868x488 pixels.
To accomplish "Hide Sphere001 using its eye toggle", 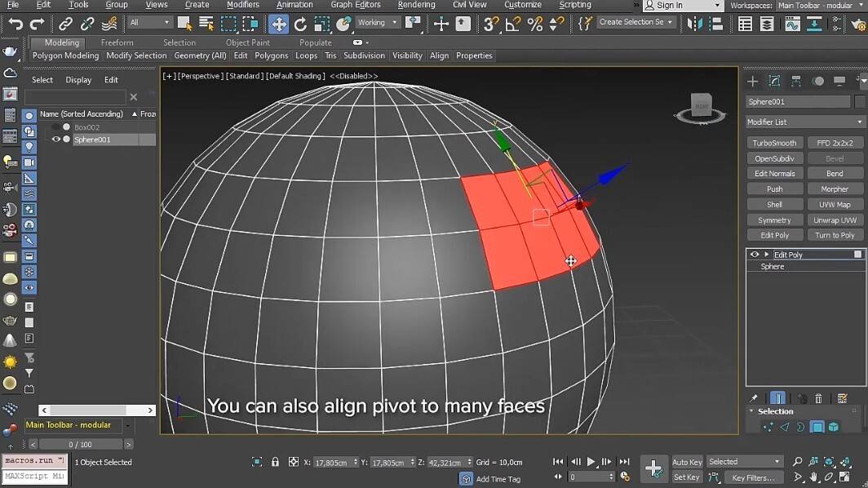I will coord(56,139).
